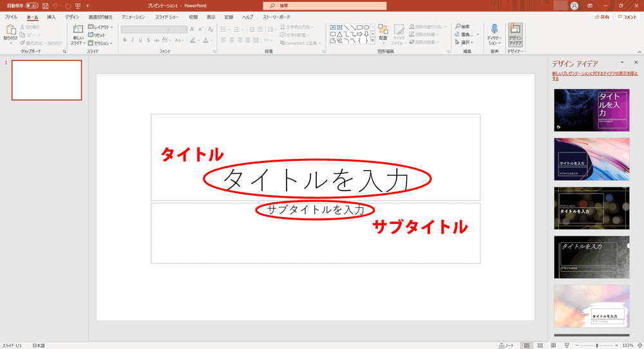Click the Reset (リセット) button
Viewport: 644px width, 349px height.
[x=97, y=35]
